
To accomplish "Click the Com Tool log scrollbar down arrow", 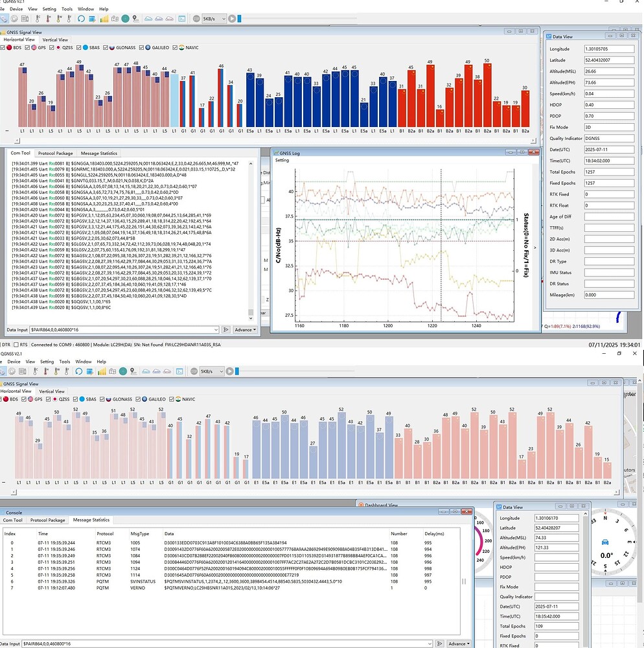I will [251, 319].
